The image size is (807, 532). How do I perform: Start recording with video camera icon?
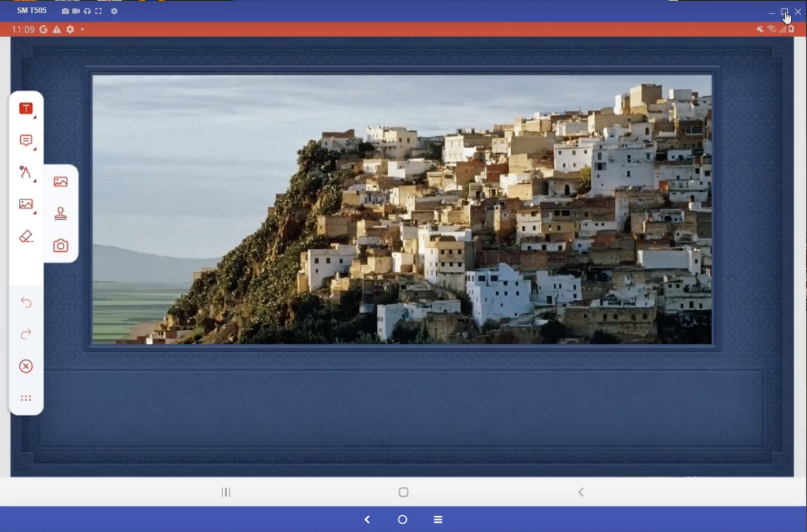click(76, 11)
